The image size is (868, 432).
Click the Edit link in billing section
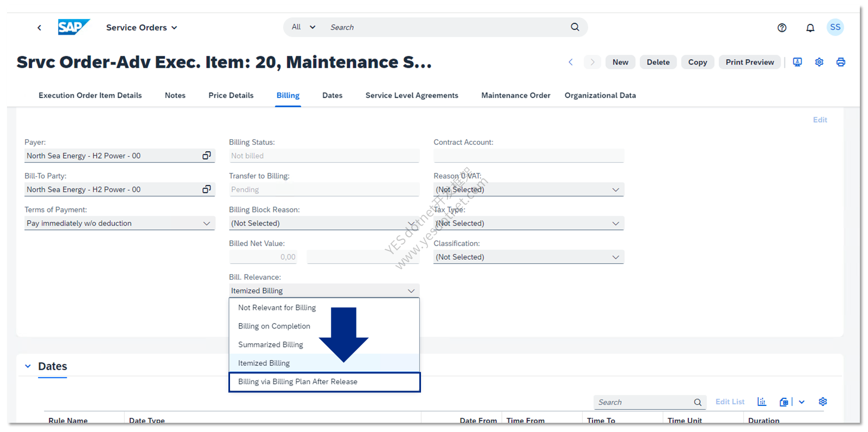820,120
